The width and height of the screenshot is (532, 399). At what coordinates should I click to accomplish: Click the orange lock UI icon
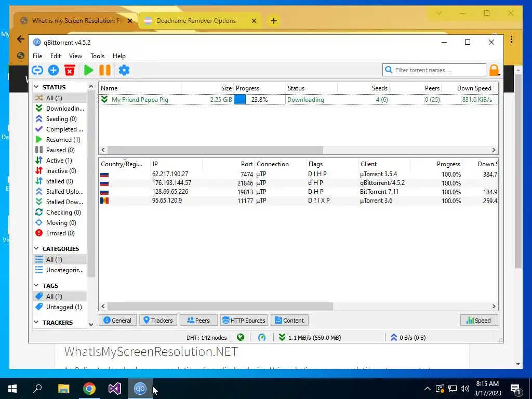click(x=494, y=70)
